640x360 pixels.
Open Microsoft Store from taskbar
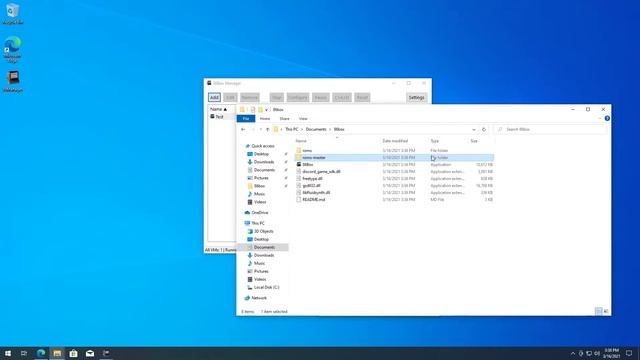pyautogui.click(x=73, y=353)
